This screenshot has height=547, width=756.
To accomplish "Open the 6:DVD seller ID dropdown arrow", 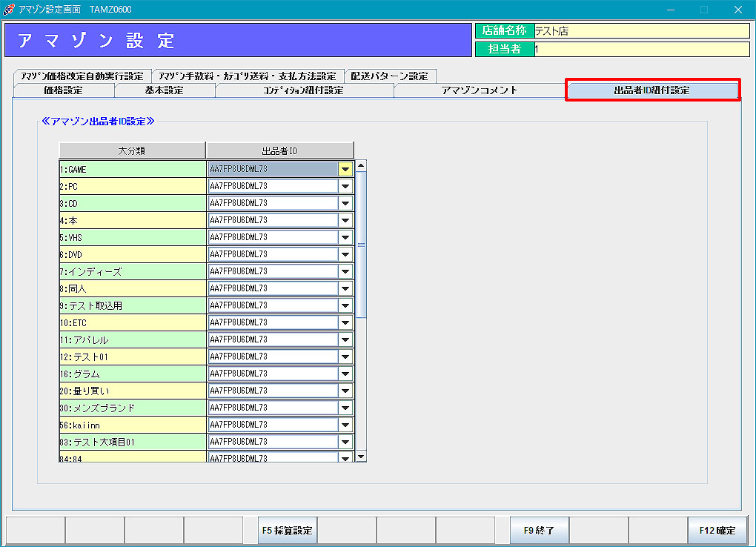I will pyautogui.click(x=345, y=254).
